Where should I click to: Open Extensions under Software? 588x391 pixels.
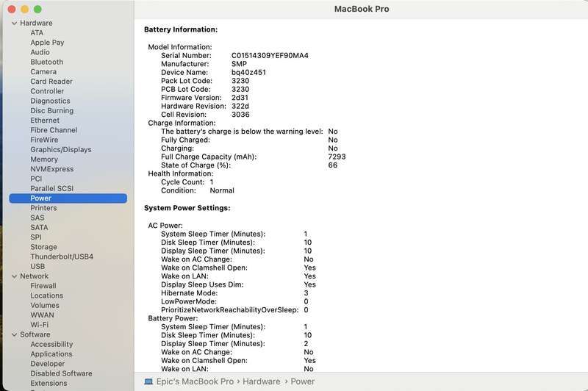(x=49, y=384)
